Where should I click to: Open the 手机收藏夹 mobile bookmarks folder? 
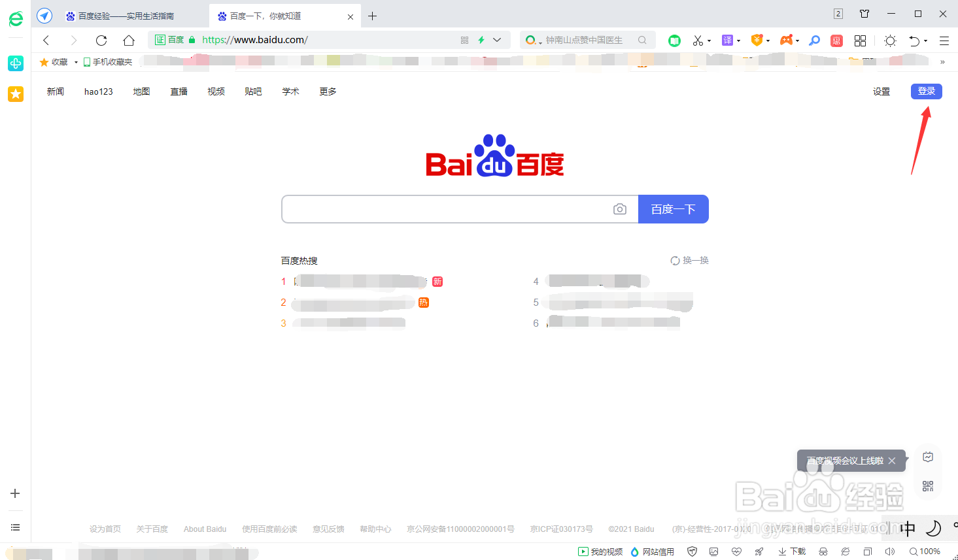[109, 62]
